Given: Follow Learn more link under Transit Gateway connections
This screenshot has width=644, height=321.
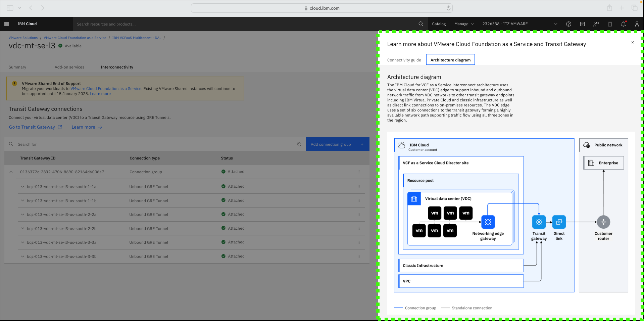Looking at the screenshot, I should click(x=87, y=127).
